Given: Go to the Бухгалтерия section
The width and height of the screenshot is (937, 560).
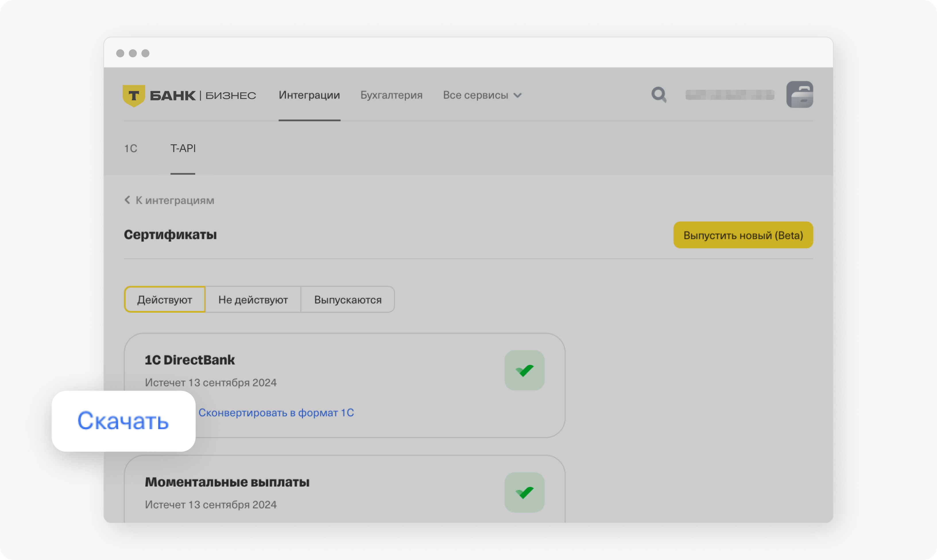Looking at the screenshot, I should [391, 95].
